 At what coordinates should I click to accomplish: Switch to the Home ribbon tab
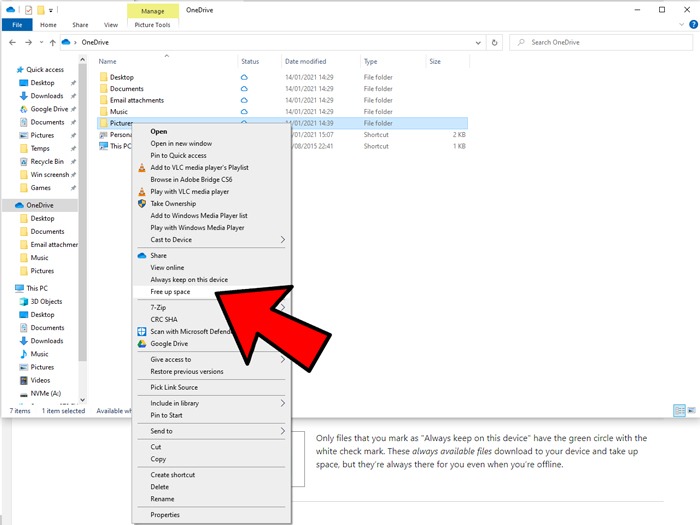[x=48, y=25]
